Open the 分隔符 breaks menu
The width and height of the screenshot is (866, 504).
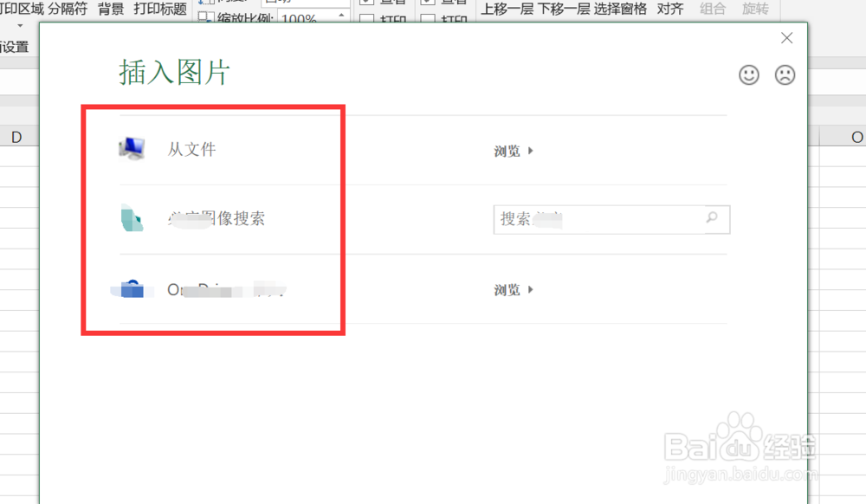coord(68,9)
